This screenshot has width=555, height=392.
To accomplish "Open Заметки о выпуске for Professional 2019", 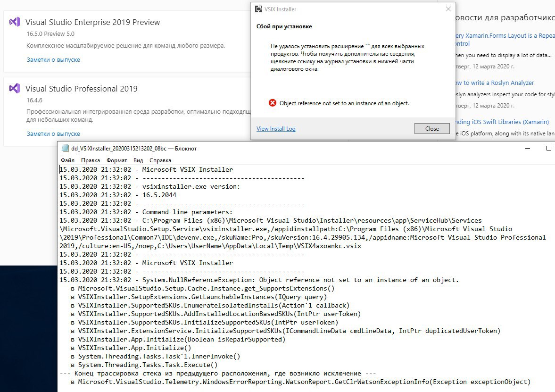I will [x=53, y=134].
